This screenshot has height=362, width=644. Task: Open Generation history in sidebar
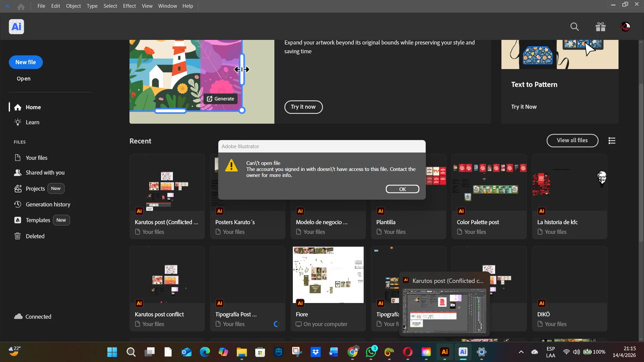click(x=48, y=204)
